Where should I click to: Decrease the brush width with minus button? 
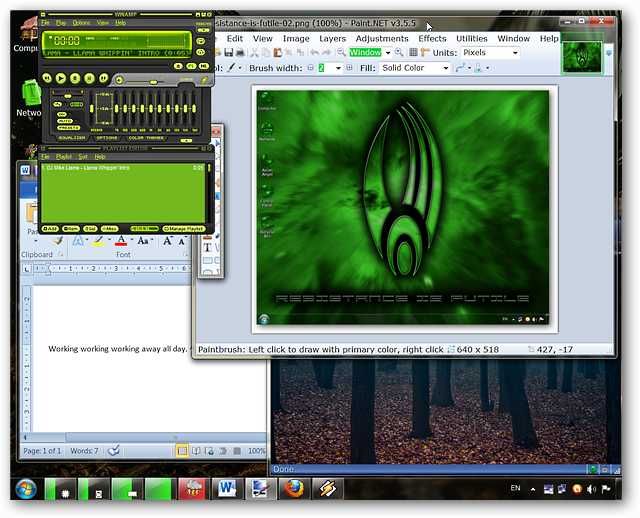pyautogui.click(x=310, y=68)
